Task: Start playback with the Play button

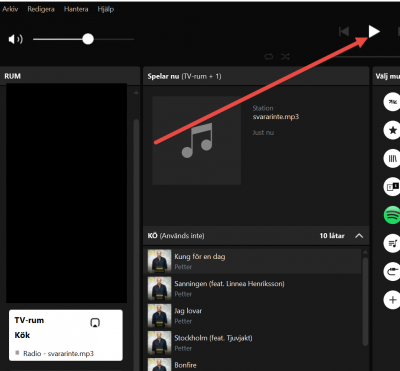Action: click(374, 32)
